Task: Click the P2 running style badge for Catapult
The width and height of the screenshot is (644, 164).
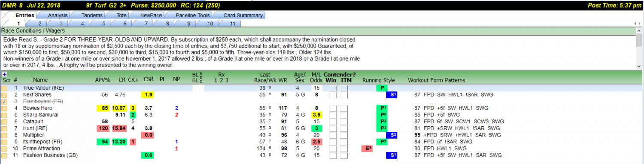Action: [381, 121]
